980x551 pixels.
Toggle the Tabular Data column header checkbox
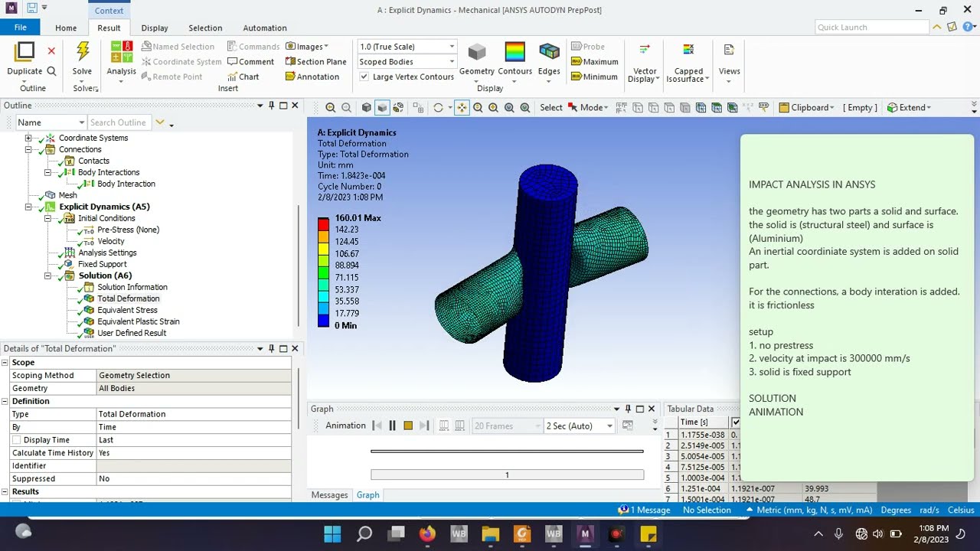click(x=736, y=422)
